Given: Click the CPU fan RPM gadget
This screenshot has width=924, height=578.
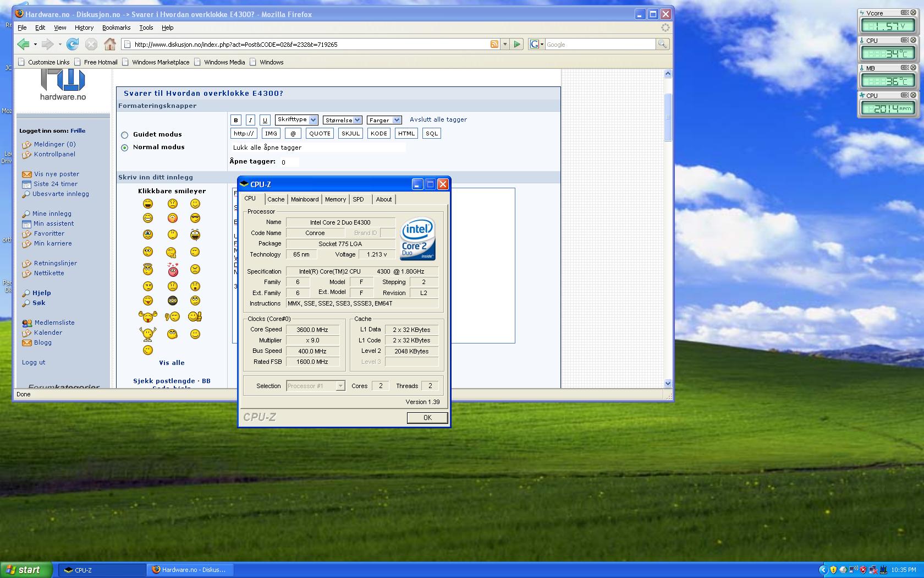Looking at the screenshot, I should pyautogui.click(x=888, y=104).
